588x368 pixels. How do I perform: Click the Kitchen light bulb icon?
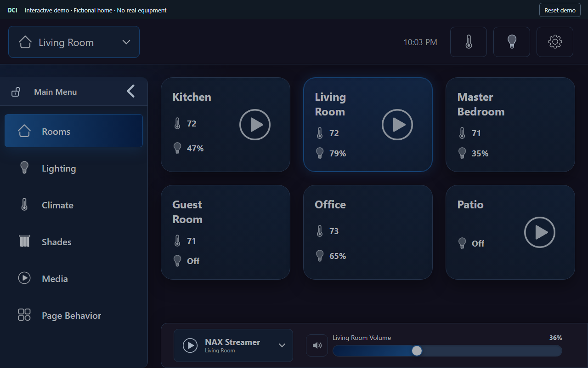pyautogui.click(x=177, y=148)
